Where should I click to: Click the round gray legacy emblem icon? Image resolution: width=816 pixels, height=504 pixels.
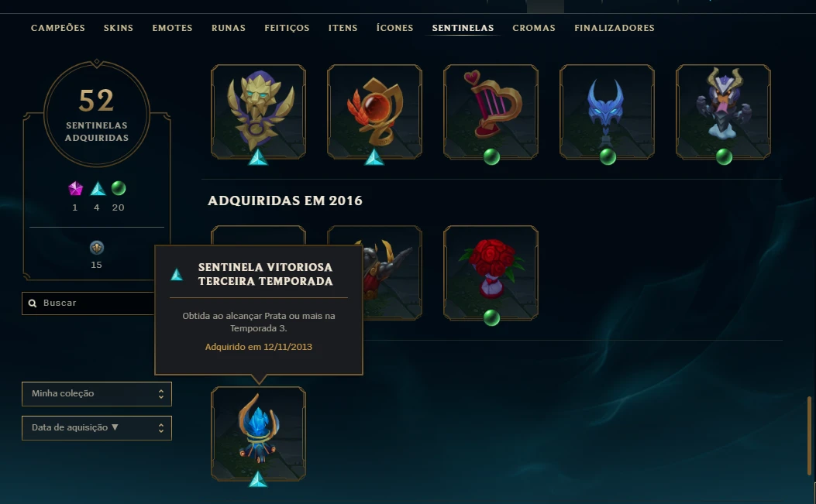tap(97, 248)
